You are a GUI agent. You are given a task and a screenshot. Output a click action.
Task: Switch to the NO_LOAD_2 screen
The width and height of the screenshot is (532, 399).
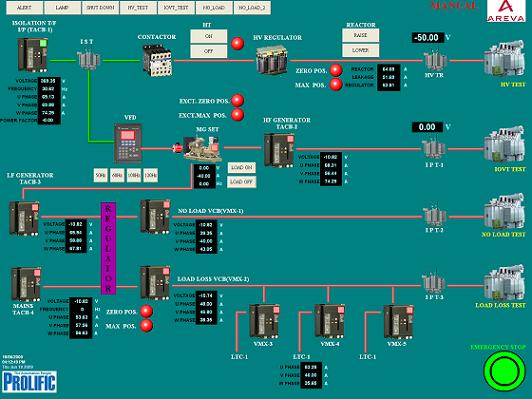[x=252, y=8]
